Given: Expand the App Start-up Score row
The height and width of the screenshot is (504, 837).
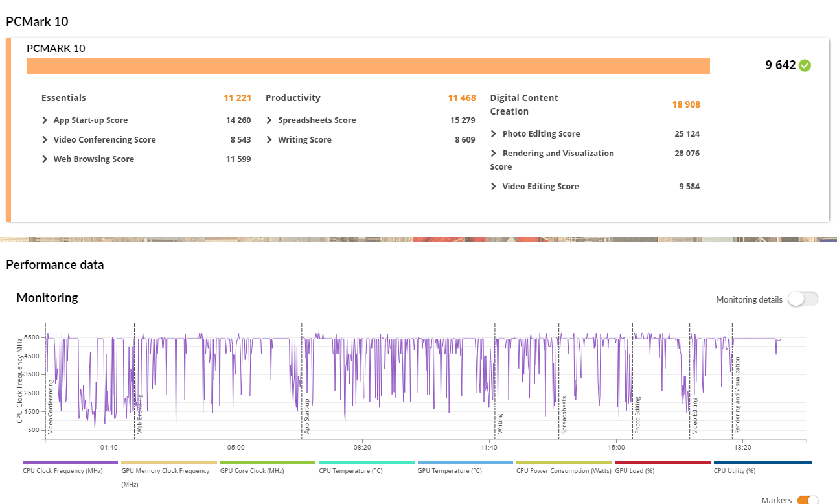Looking at the screenshot, I should point(45,120).
